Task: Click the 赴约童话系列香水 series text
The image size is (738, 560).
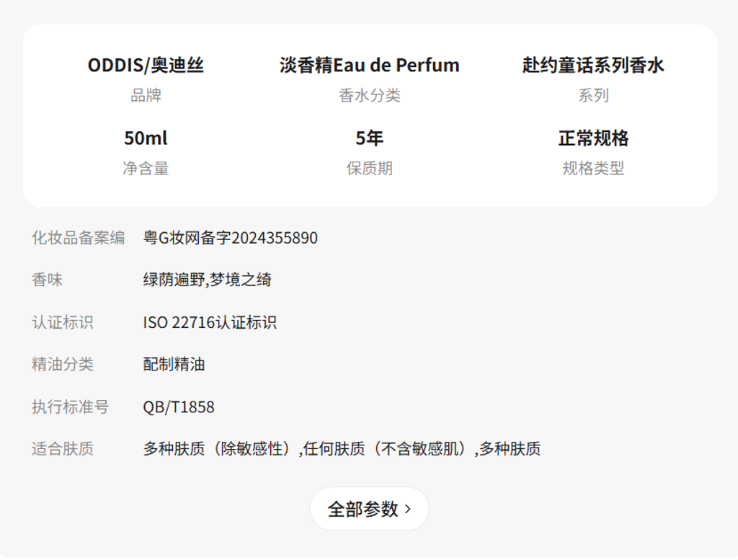Action: click(592, 66)
